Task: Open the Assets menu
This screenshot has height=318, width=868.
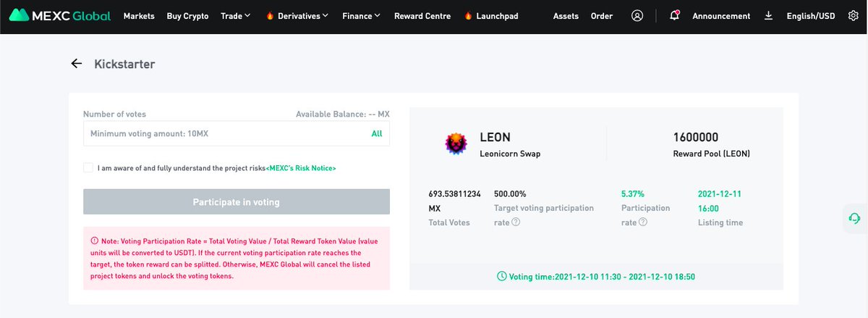Action: (x=566, y=16)
